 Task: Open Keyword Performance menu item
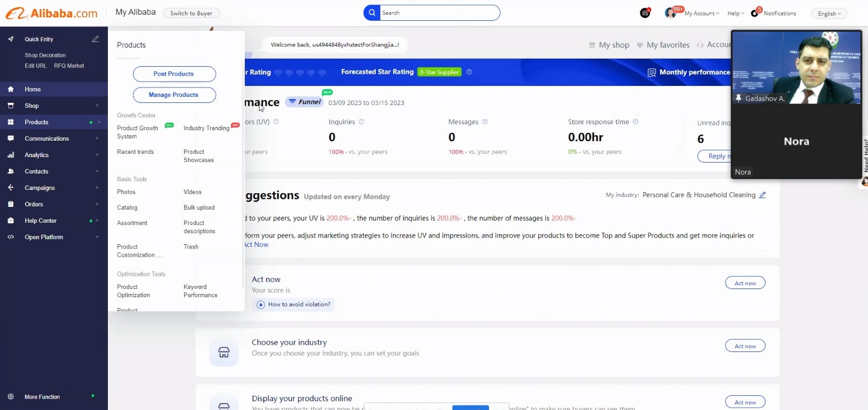pos(200,291)
